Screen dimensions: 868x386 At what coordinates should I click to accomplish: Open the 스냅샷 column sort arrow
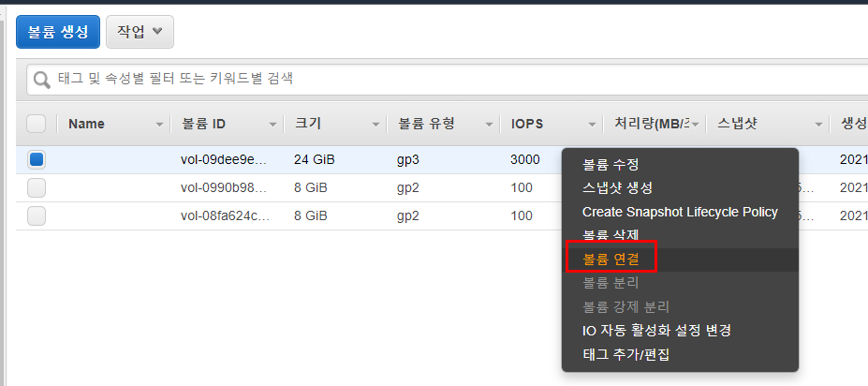point(818,125)
